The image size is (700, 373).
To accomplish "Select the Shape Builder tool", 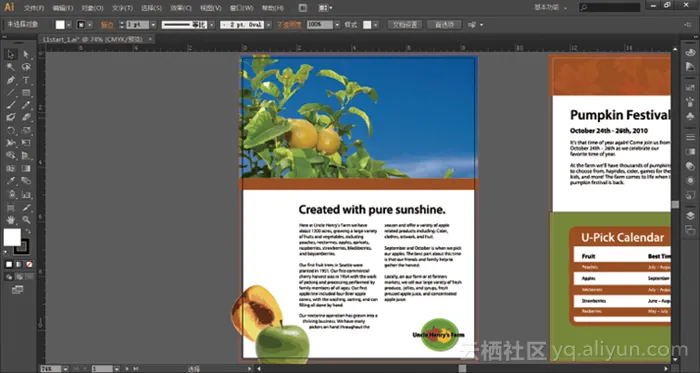I will 11,156.
